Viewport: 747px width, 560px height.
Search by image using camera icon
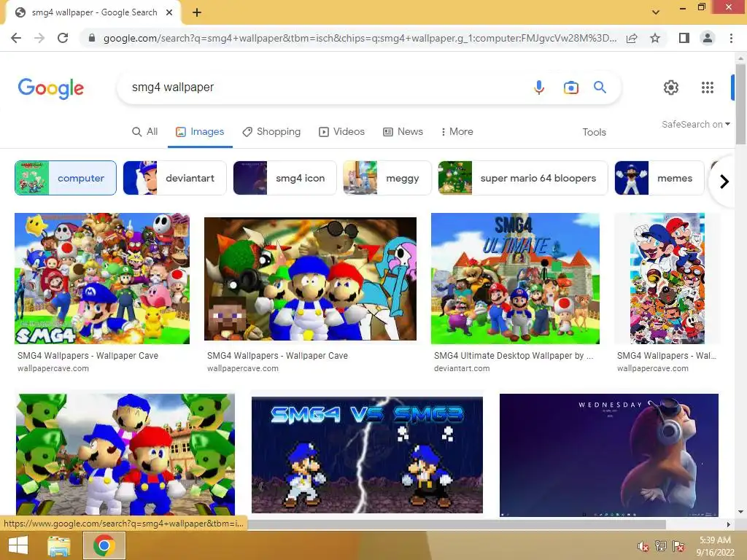[570, 87]
